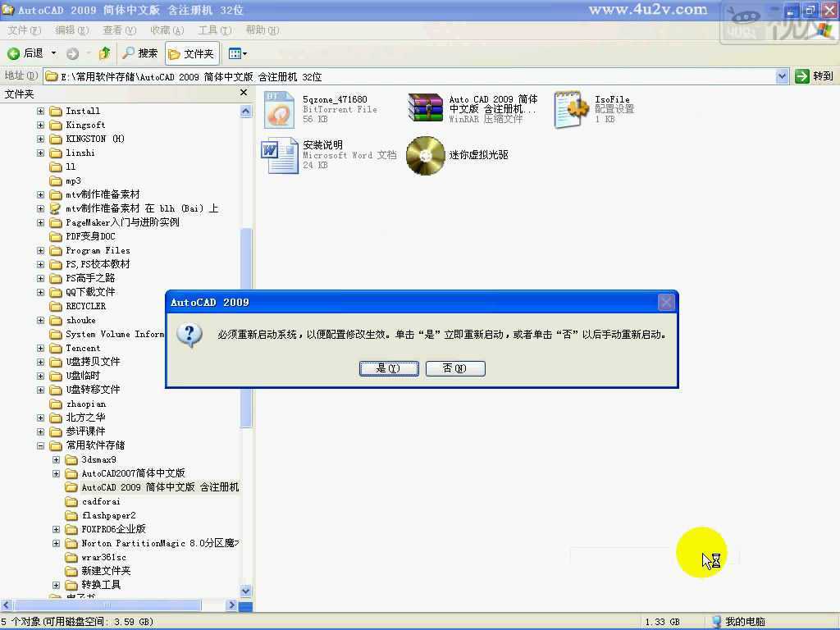
Task: Click the Back (后退) arrow icon
Action: tap(13, 53)
